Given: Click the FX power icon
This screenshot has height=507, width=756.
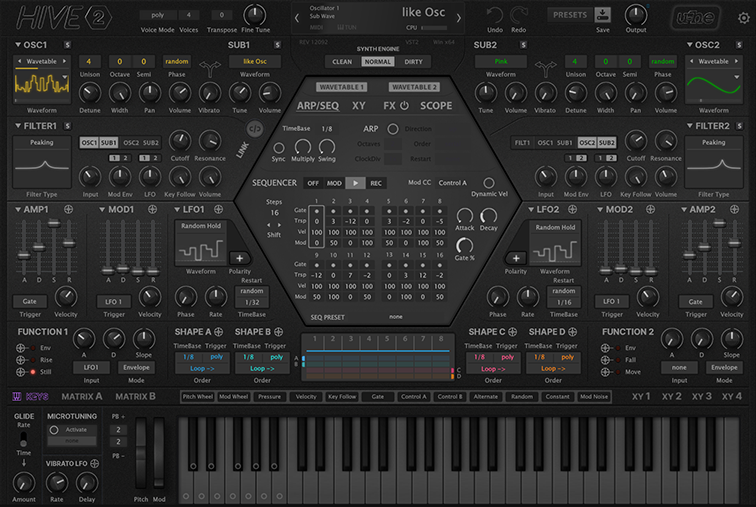Looking at the screenshot, I should click(x=405, y=105).
